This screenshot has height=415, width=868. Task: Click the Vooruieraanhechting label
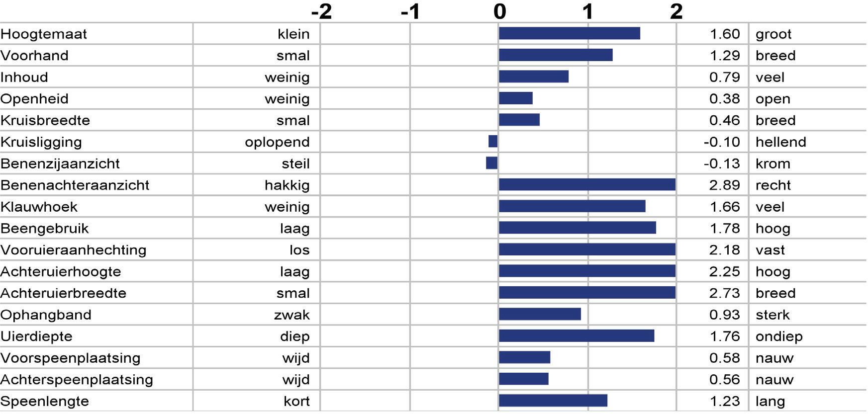click(73, 250)
